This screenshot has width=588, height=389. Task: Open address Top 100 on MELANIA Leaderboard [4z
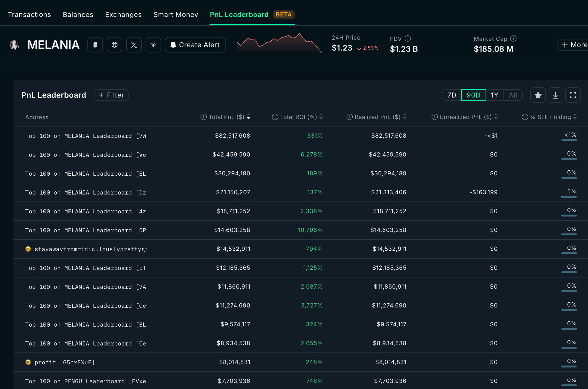86,211
